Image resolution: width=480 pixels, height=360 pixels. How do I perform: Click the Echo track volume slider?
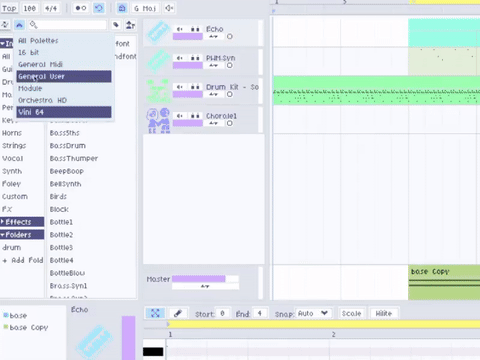188,36
